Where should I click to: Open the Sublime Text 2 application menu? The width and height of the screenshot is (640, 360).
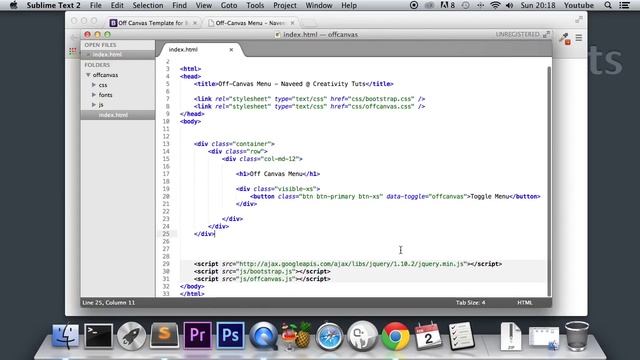[53, 5]
